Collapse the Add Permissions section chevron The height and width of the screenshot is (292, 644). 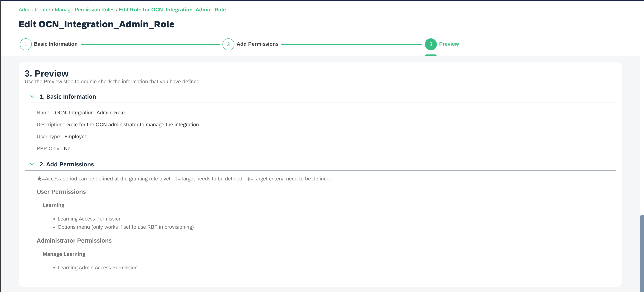coord(32,164)
